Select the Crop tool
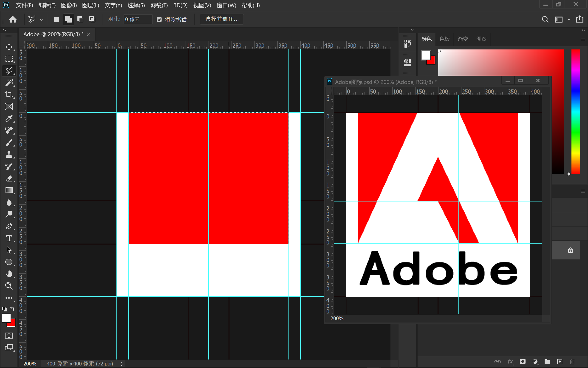The height and width of the screenshot is (368, 588). point(9,95)
